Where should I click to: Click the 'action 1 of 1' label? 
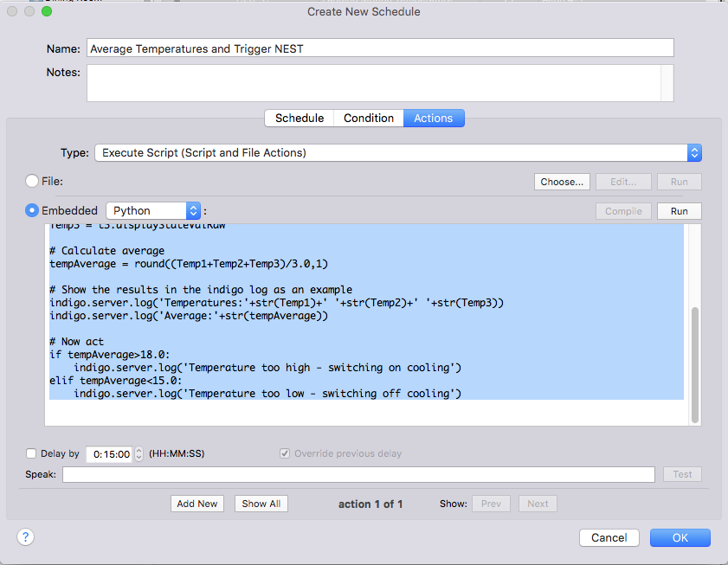click(x=370, y=504)
